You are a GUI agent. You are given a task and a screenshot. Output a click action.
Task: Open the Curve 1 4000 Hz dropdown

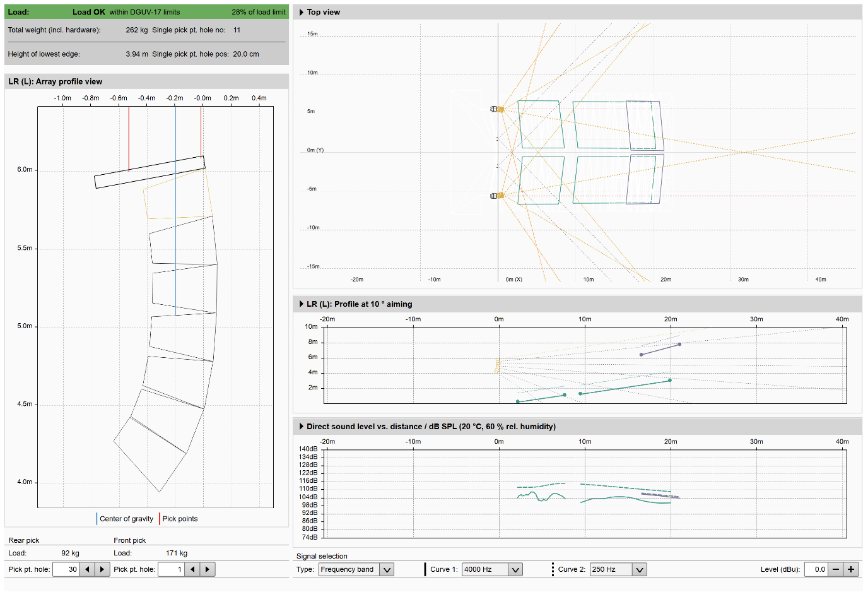tap(492, 569)
